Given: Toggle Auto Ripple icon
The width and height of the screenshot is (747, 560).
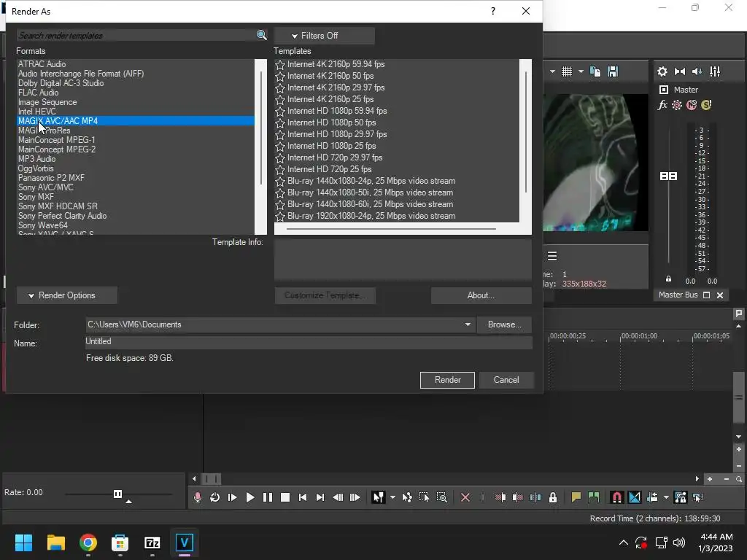Looking at the screenshot, I should [x=652, y=497].
